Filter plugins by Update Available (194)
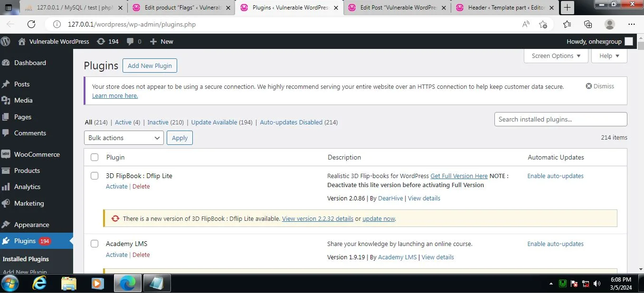This screenshot has width=644, height=293. [x=222, y=122]
